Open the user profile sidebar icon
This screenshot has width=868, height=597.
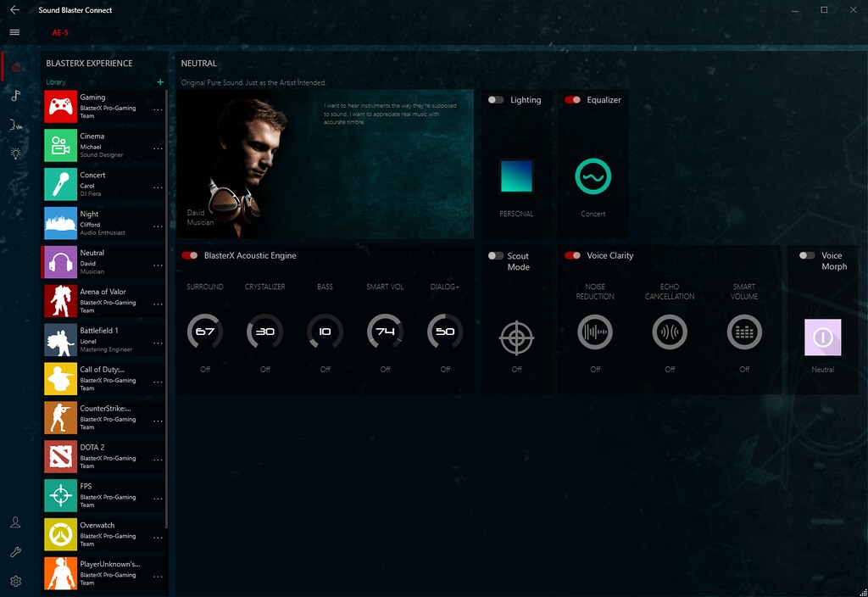[15, 522]
